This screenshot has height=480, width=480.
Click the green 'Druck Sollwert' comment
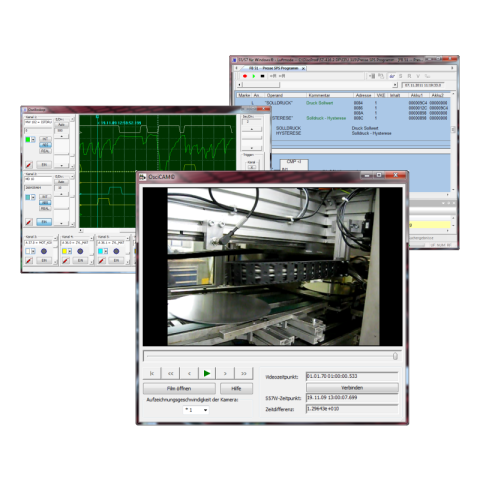tap(319, 103)
